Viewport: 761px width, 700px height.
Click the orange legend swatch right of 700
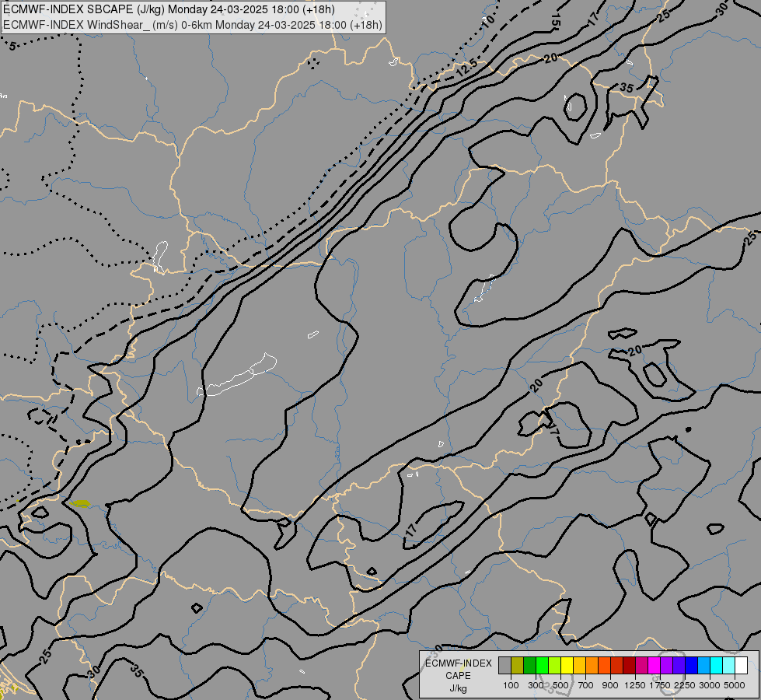pyautogui.click(x=592, y=665)
